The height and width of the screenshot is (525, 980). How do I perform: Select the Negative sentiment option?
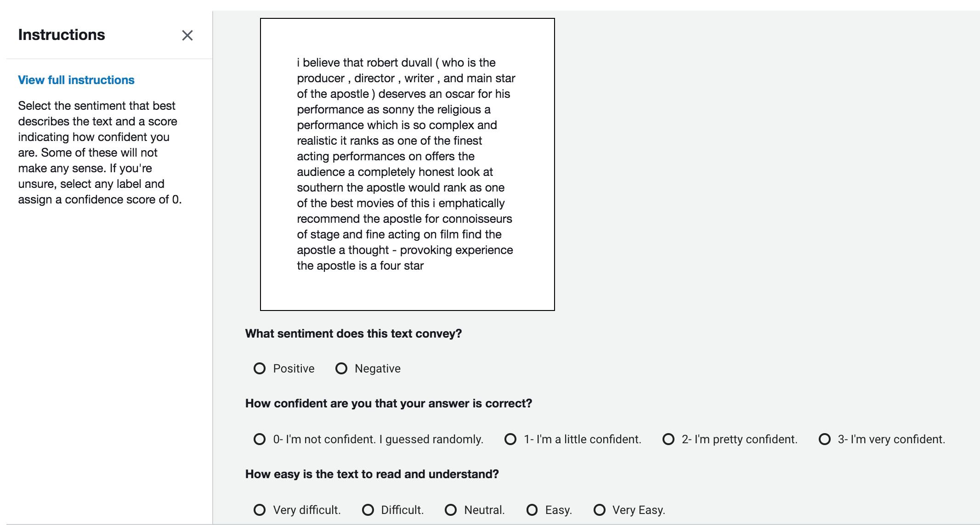(341, 368)
